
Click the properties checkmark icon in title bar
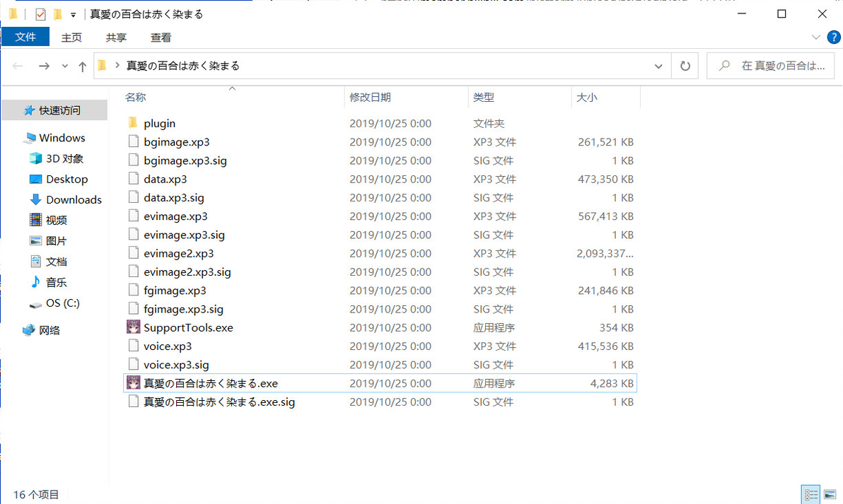pos(40,15)
